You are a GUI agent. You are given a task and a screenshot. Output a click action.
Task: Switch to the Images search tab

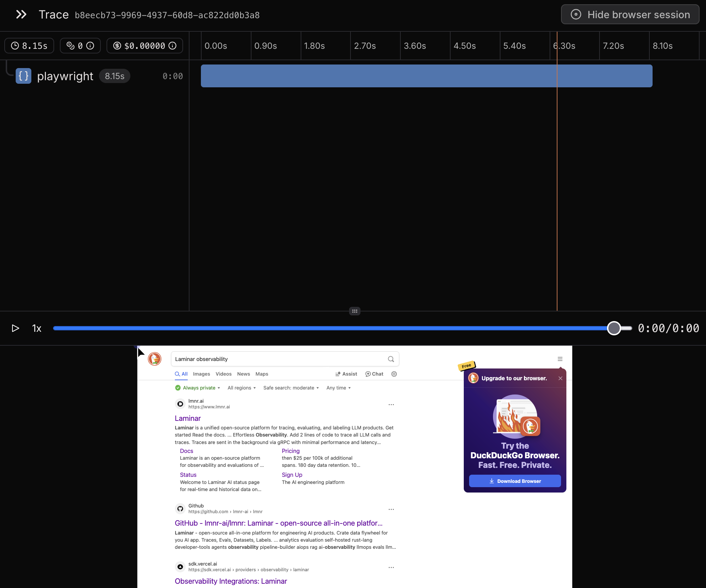[x=201, y=374]
